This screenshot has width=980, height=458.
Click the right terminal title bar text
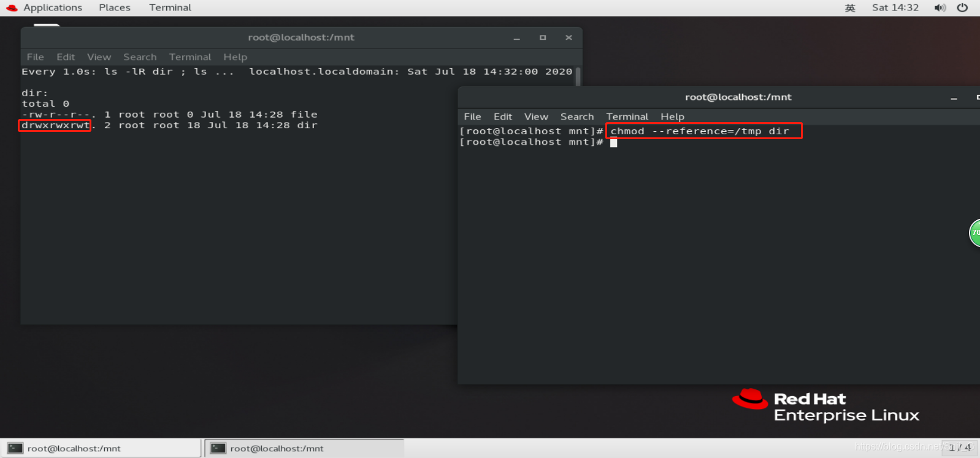tap(738, 97)
